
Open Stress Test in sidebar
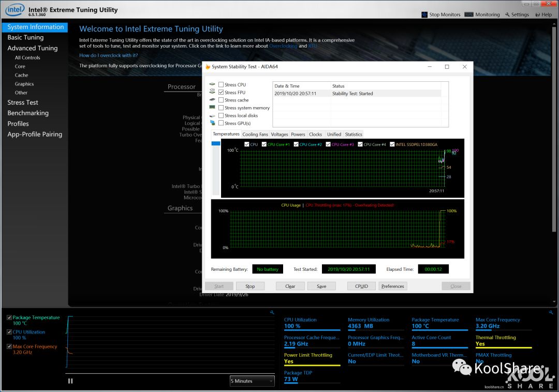pyautogui.click(x=23, y=103)
